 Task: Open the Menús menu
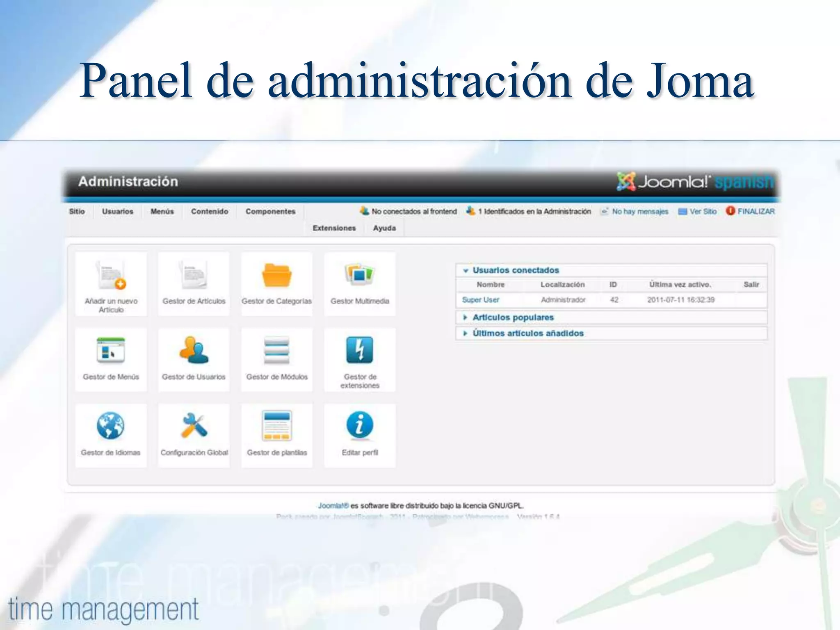click(162, 212)
